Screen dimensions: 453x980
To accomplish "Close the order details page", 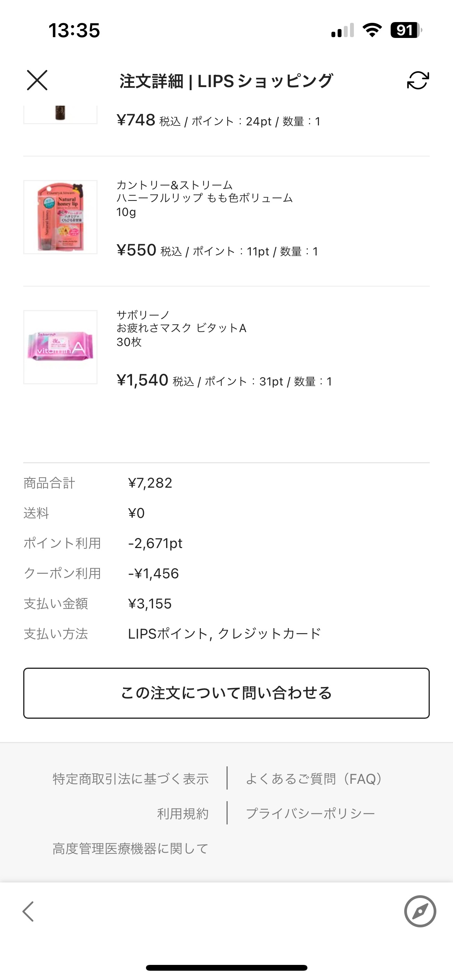I will click(37, 80).
